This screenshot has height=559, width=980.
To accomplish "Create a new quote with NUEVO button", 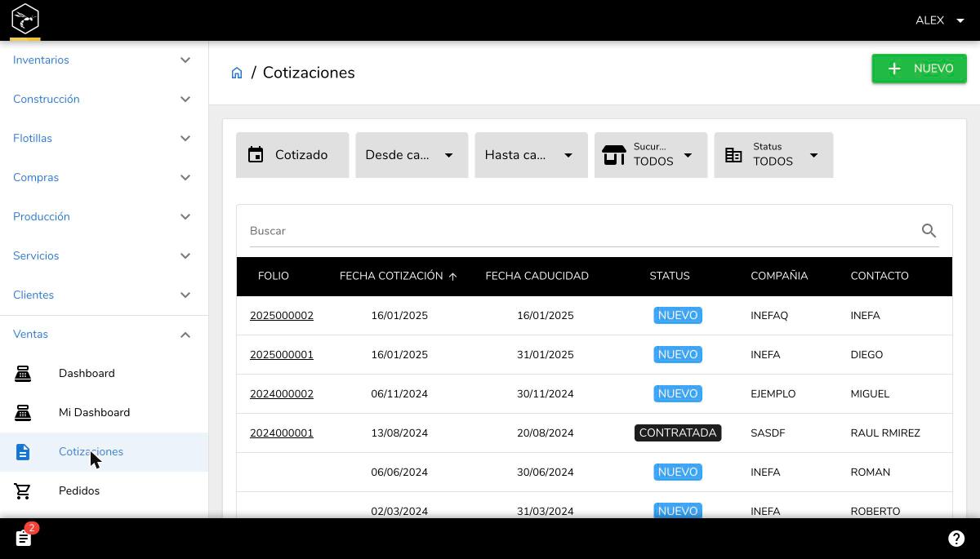I will coord(919,69).
